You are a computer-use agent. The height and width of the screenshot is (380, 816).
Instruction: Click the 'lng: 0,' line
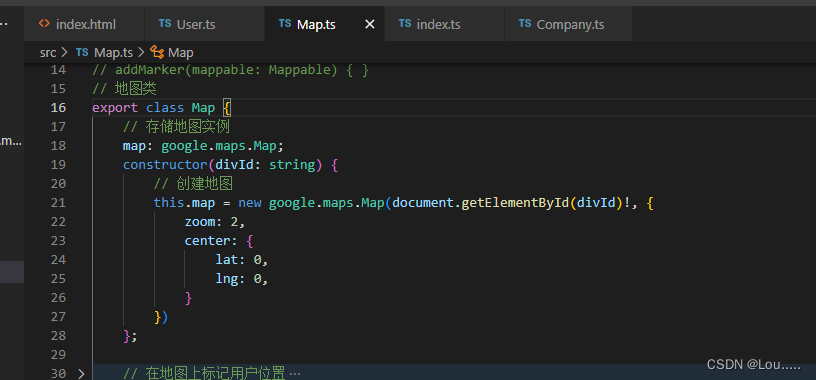click(241, 278)
